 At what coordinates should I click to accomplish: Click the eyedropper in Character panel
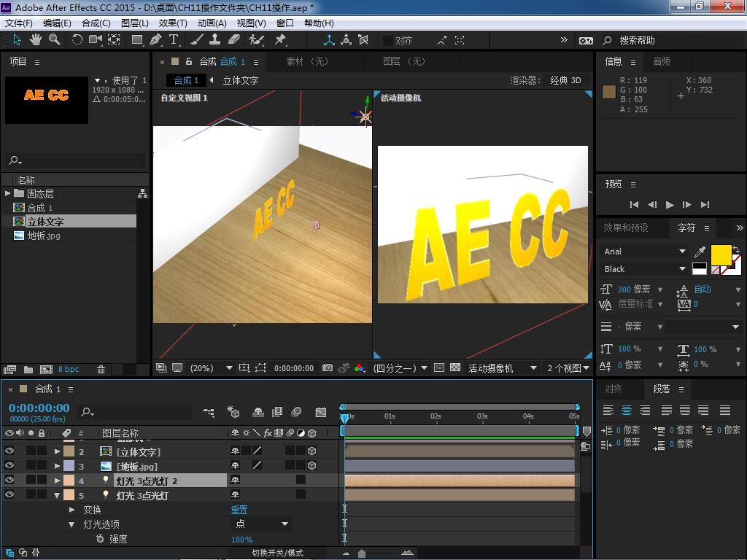pos(700,252)
